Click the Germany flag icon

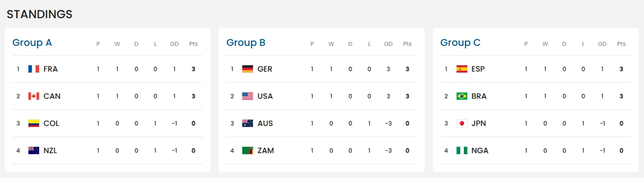click(247, 69)
